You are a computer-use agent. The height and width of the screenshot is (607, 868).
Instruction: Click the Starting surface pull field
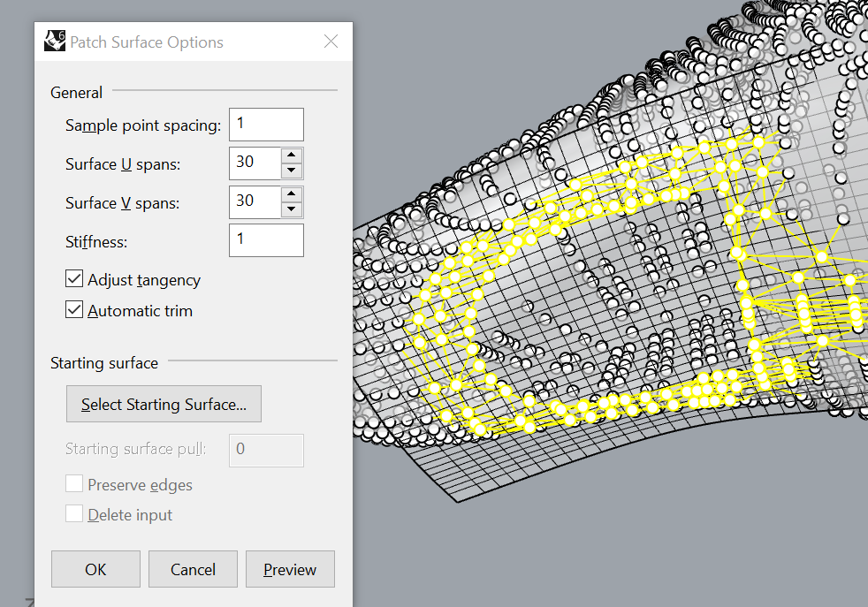[x=266, y=450]
